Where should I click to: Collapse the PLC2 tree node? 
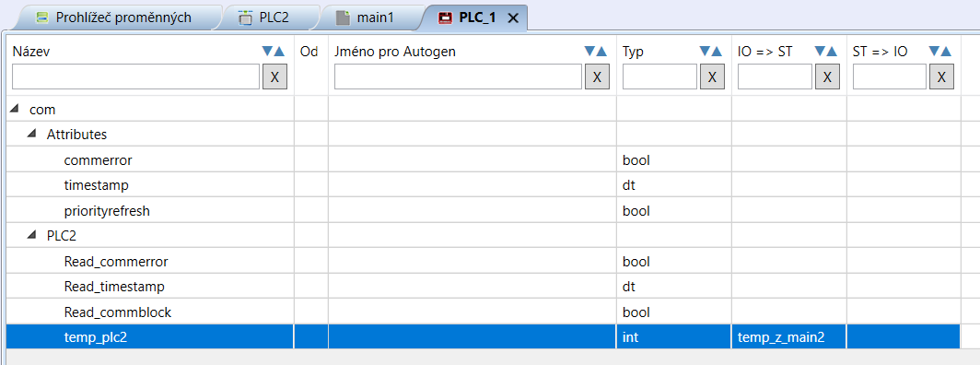[30, 235]
